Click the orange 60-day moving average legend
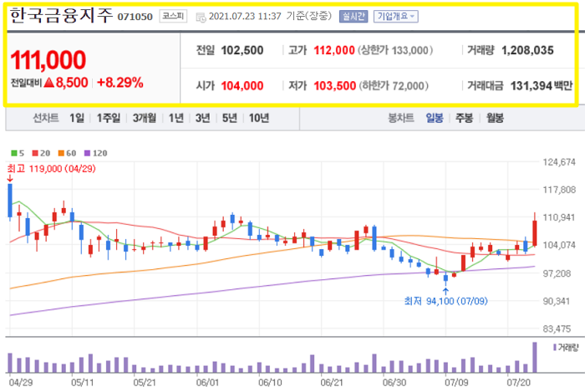 67,153
